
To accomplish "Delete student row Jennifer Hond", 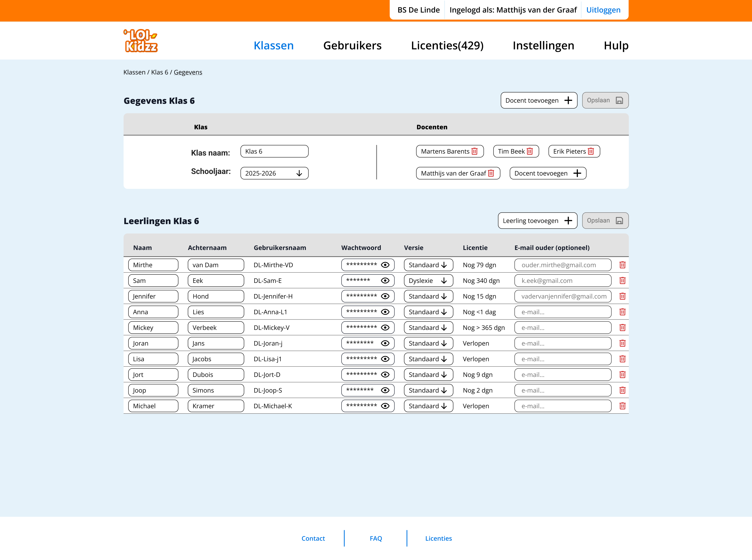I will [x=622, y=296].
